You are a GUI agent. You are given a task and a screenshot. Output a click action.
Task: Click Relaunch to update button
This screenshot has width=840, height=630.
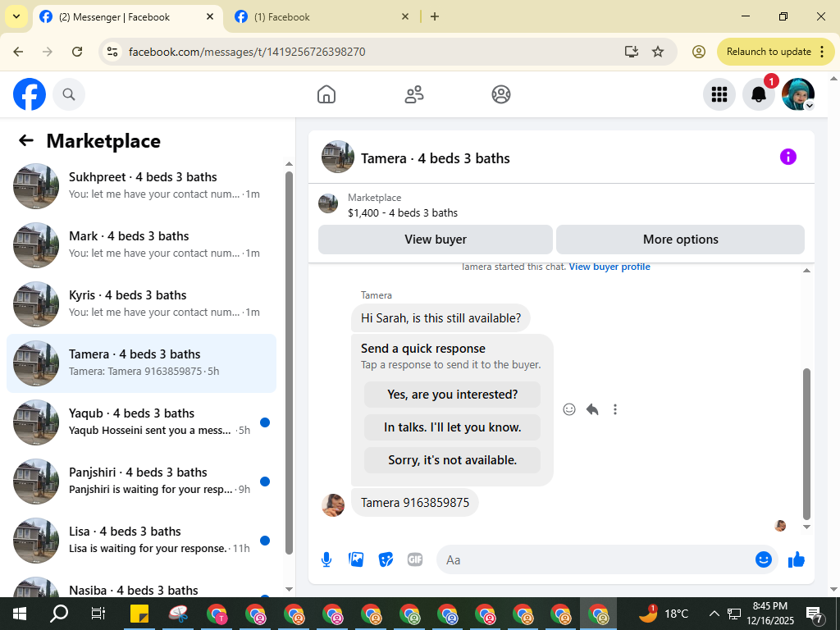tap(769, 52)
